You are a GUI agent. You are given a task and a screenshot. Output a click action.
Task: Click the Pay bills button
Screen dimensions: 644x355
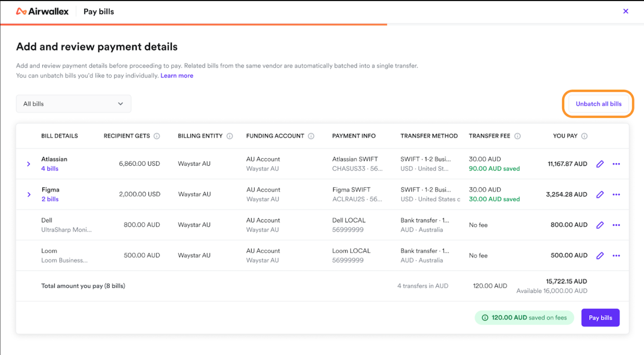(x=600, y=318)
